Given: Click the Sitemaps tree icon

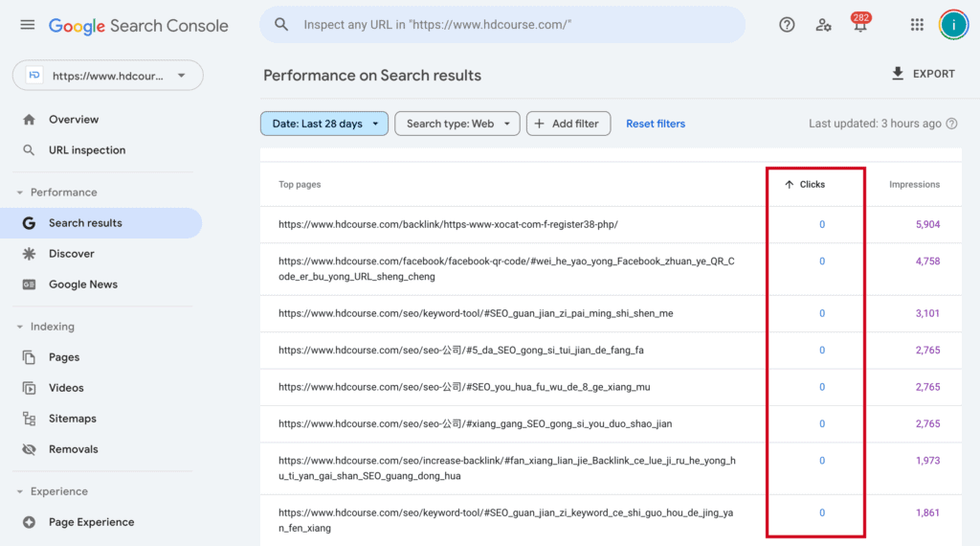Looking at the screenshot, I should (x=29, y=419).
